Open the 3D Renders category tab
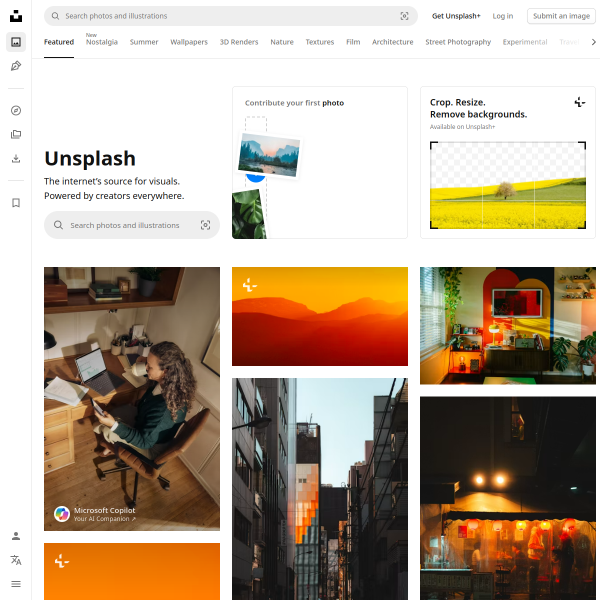This screenshot has height=600, width=600. [239, 42]
